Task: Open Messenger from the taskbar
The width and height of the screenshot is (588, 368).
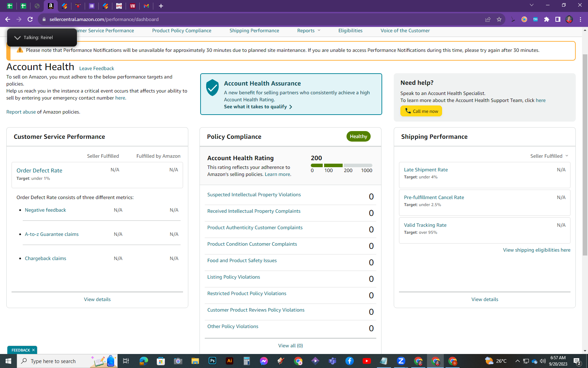Action: coord(264,361)
